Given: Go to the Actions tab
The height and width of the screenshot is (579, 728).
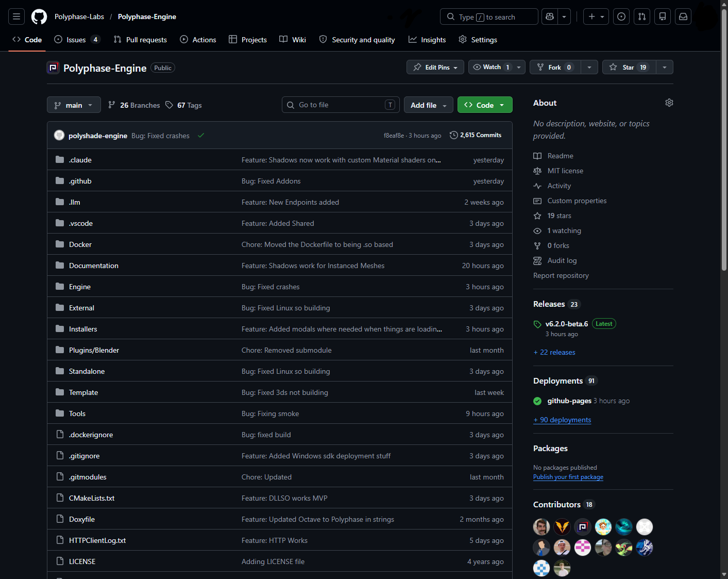Looking at the screenshot, I should point(198,40).
